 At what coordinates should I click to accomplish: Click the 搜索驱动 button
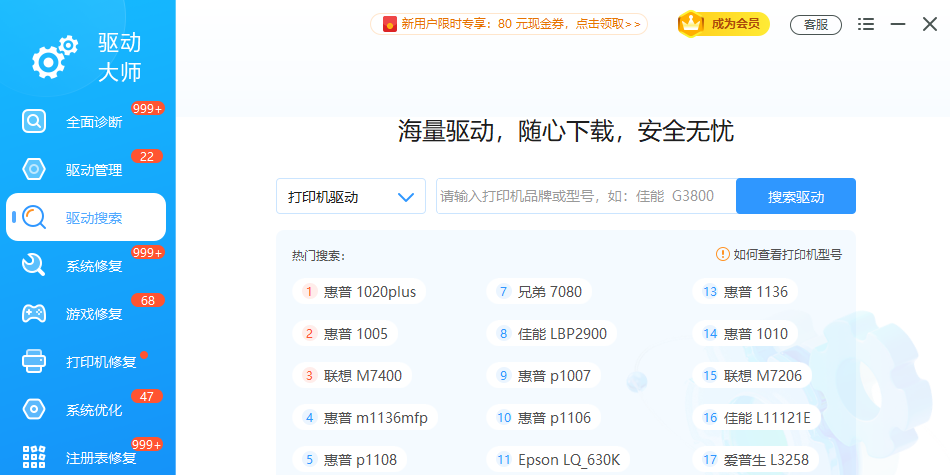[x=796, y=196]
